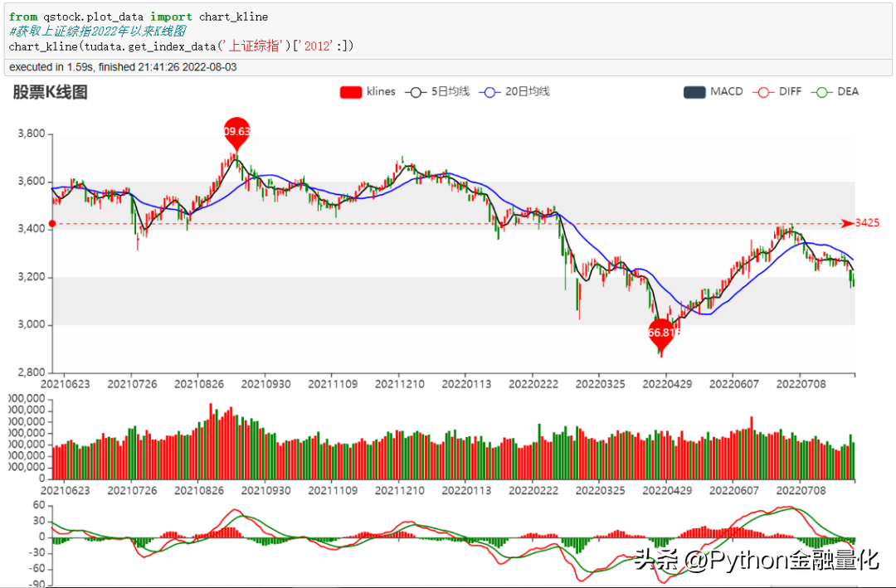
Task: Click 20210826 on the volume chart date axis
Action: (x=199, y=490)
